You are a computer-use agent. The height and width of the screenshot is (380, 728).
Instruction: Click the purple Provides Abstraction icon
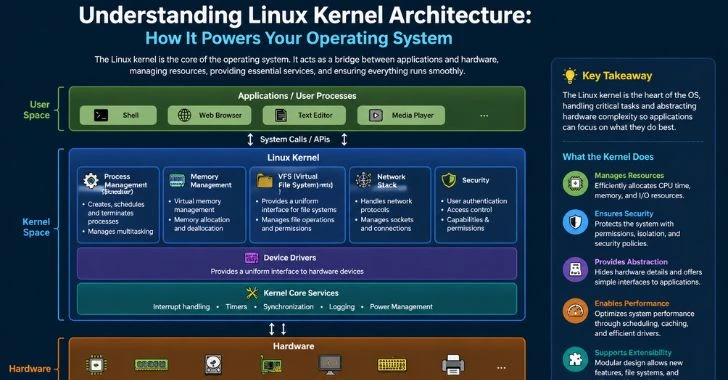[575, 269]
